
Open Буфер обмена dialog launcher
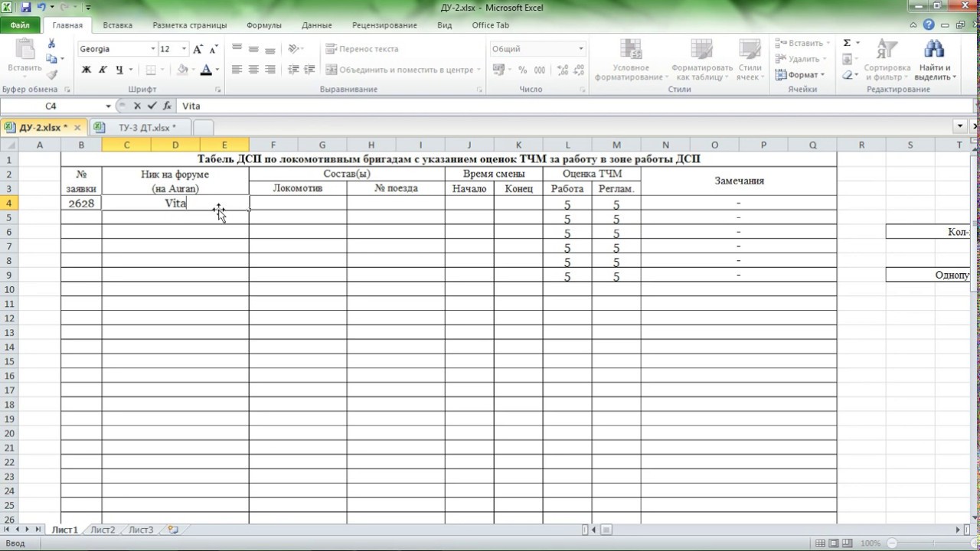pyautogui.click(x=66, y=90)
